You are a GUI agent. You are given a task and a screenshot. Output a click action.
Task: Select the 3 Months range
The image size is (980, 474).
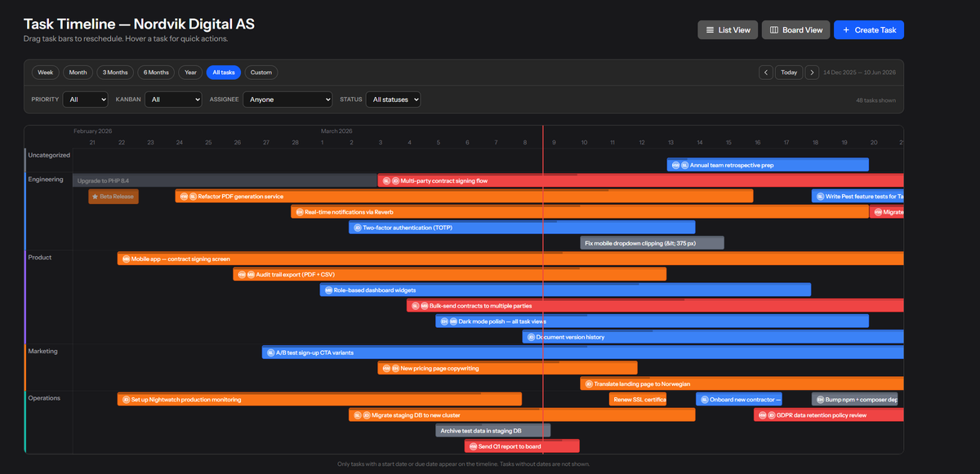[115, 73]
